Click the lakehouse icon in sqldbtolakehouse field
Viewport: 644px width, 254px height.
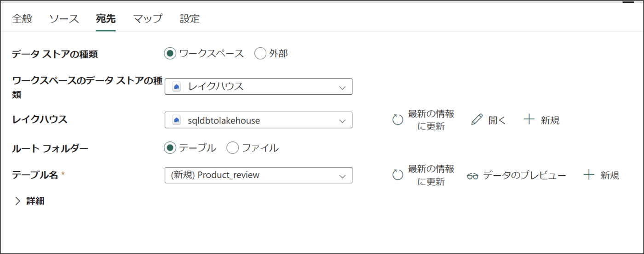click(177, 120)
